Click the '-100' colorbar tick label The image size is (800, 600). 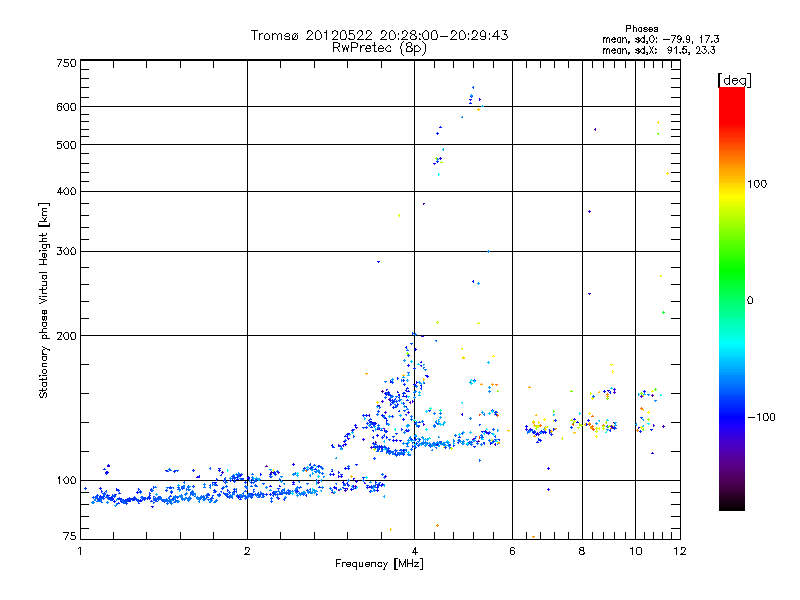(761, 417)
